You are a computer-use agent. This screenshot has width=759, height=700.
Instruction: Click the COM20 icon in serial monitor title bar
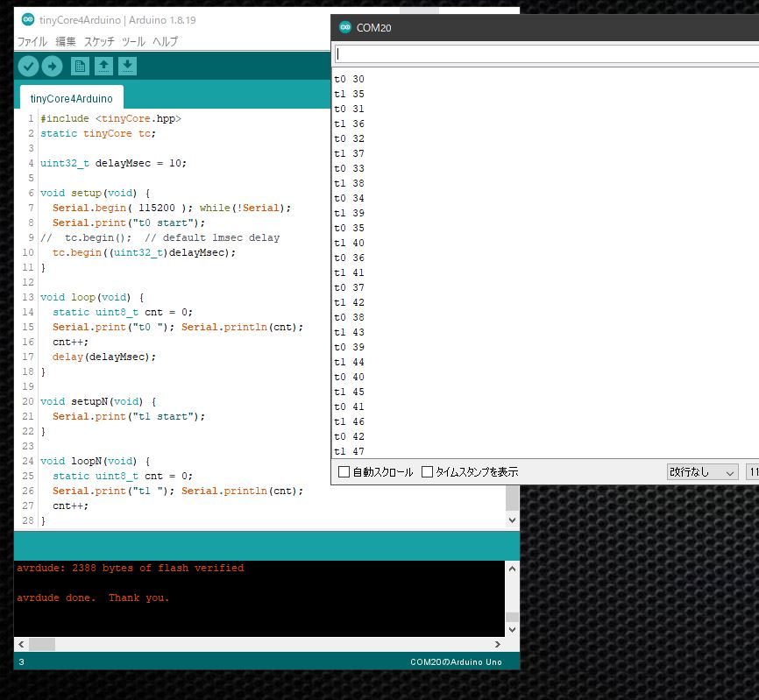click(x=344, y=27)
